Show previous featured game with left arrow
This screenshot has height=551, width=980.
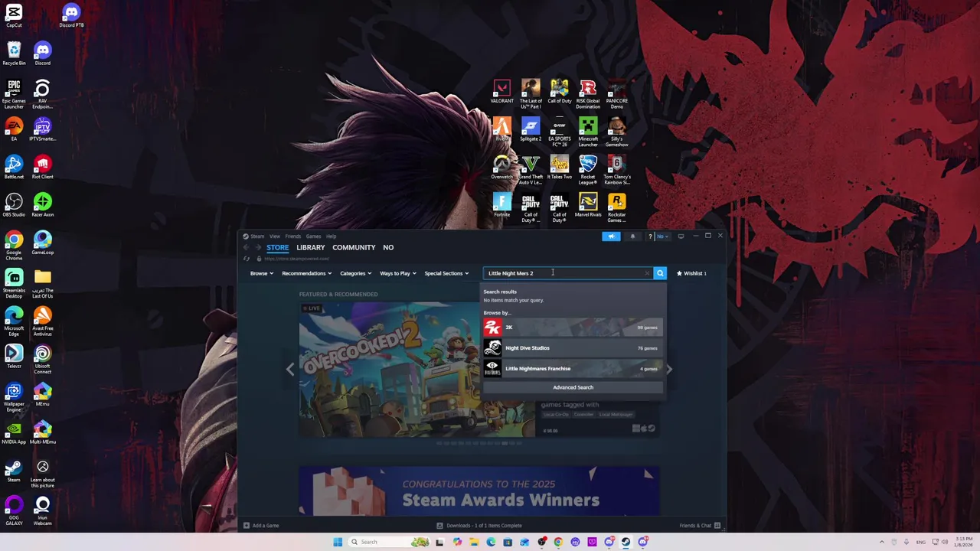(x=289, y=369)
